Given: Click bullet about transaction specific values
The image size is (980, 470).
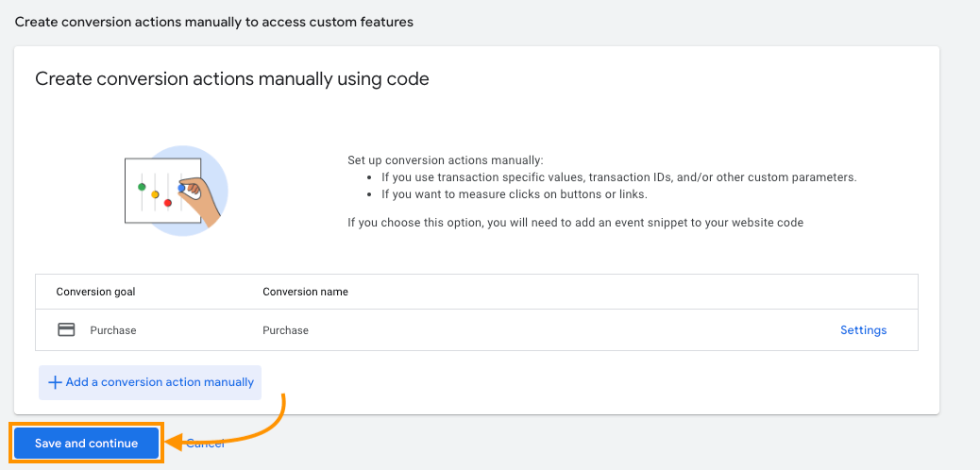Looking at the screenshot, I should point(618,176).
